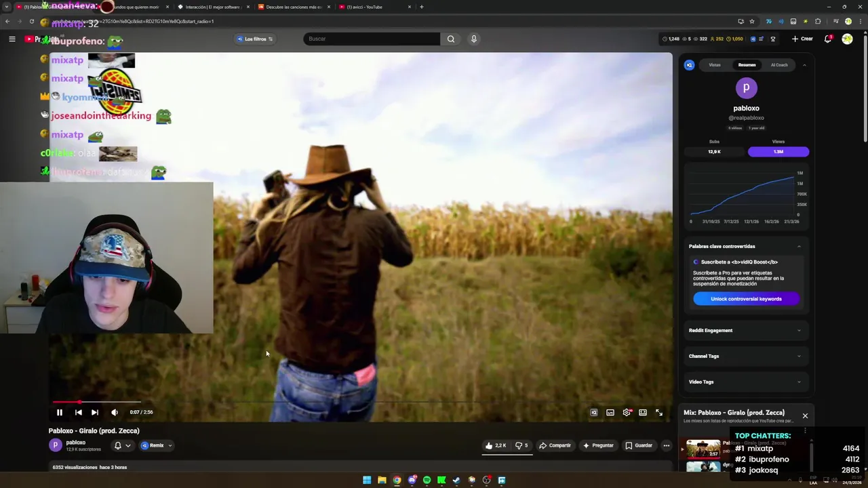Close the Mix playlist panel
This screenshot has width=868, height=488.
click(805, 415)
